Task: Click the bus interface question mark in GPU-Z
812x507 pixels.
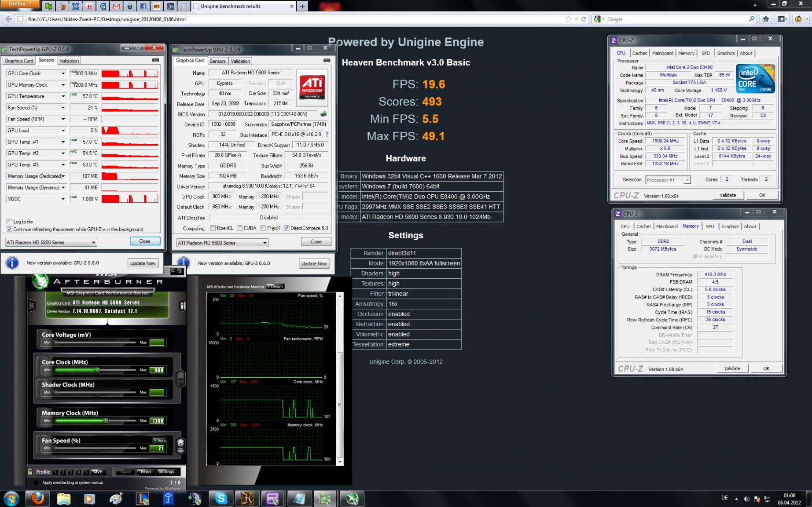Action: pyautogui.click(x=327, y=135)
